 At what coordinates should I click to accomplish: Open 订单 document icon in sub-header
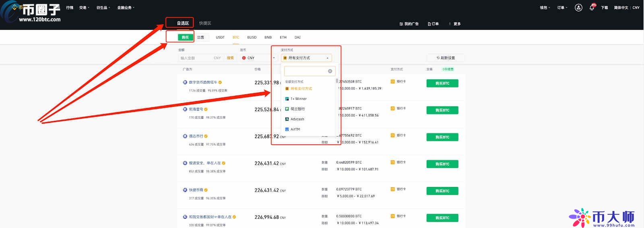click(x=429, y=24)
